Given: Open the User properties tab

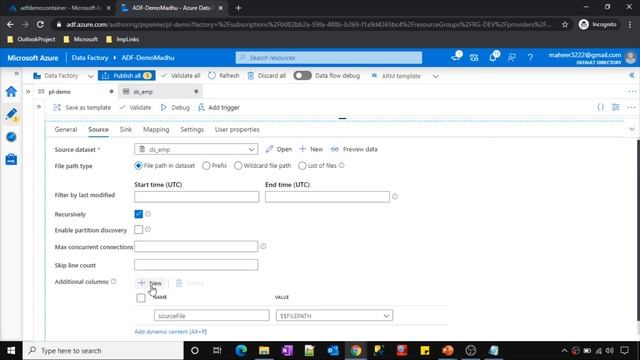Looking at the screenshot, I should (x=237, y=129).
